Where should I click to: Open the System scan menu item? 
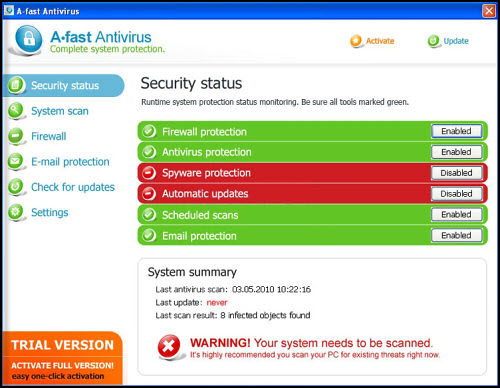(60, 111)
